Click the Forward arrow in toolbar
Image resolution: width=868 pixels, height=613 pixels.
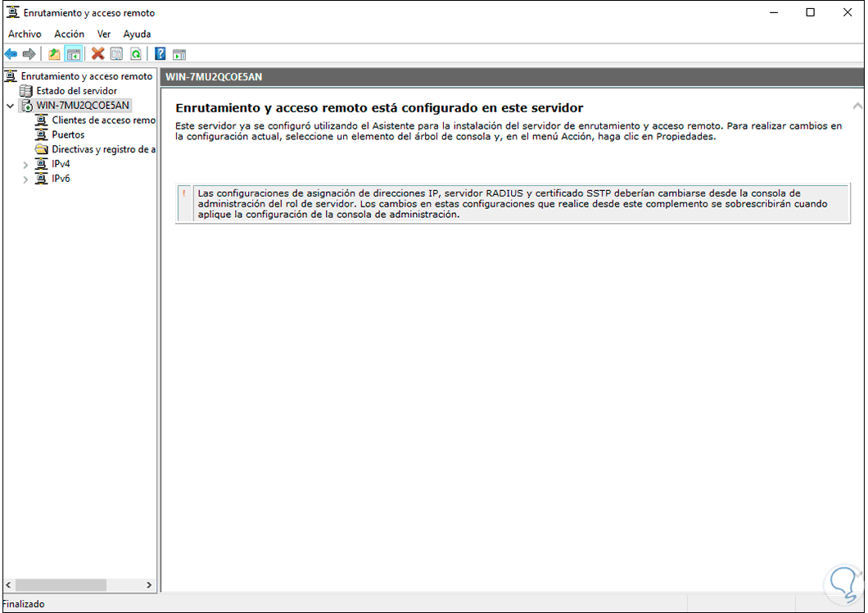(29, 54)
